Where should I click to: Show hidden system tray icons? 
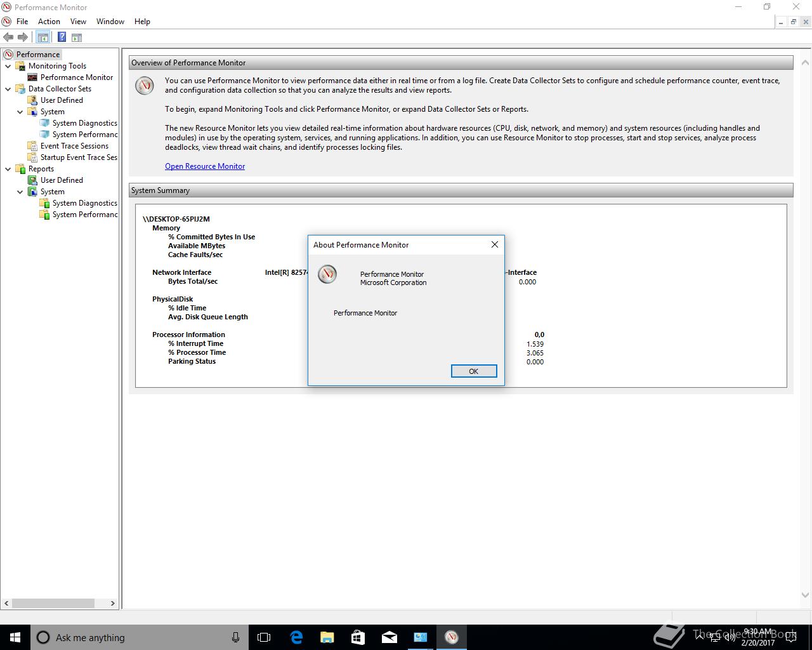pyautogui.click(x=699, y=637)
